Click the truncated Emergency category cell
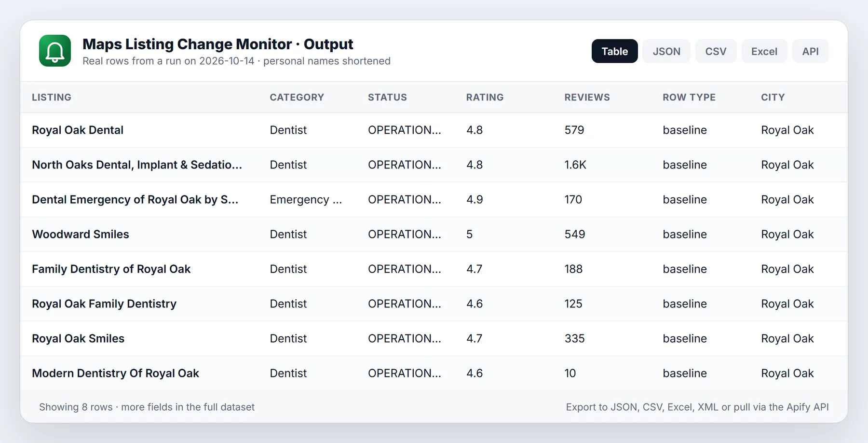The image size is (868, 443). coord(306,200)
